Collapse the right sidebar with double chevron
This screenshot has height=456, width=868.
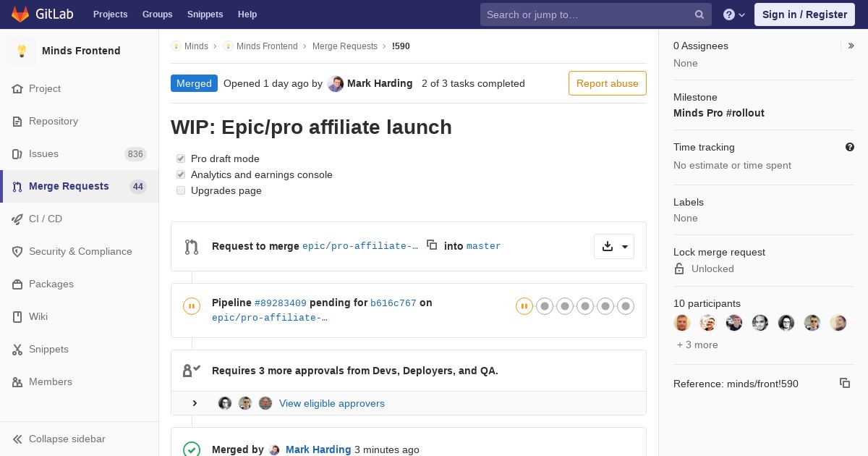click(851, 46)
